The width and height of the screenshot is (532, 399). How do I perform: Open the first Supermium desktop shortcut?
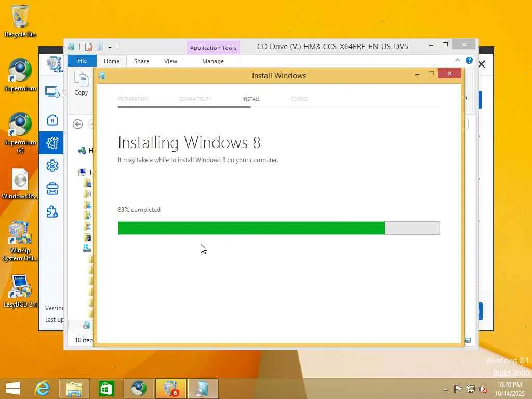point(20,75)
